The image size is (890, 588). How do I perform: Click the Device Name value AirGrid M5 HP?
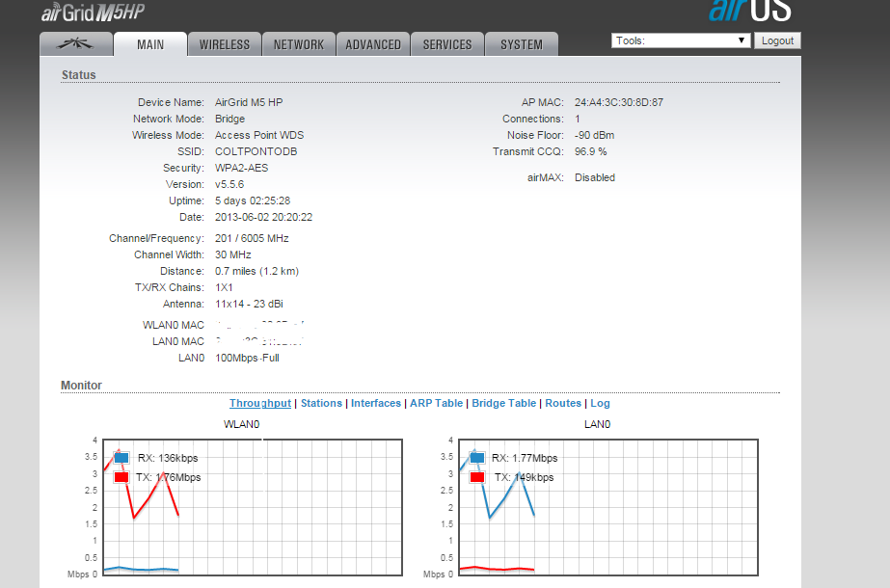(249, 102)
